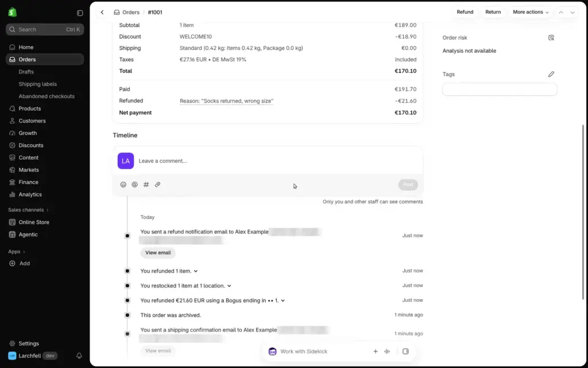Open Finance
Viewport: 588px width, 368px height.
(x=45, y=182)
